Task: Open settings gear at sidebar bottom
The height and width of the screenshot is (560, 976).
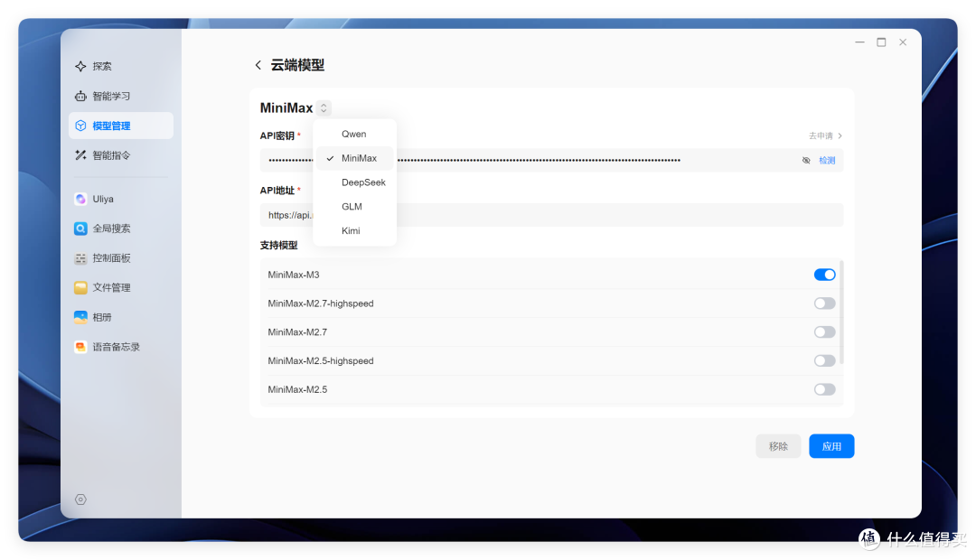Action: click(x=80, y=499)
